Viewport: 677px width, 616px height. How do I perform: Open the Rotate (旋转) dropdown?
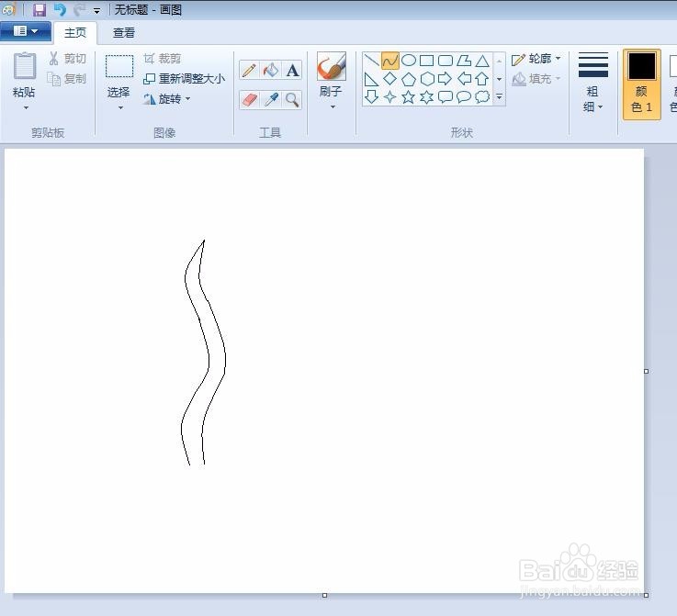click(167, 99)
